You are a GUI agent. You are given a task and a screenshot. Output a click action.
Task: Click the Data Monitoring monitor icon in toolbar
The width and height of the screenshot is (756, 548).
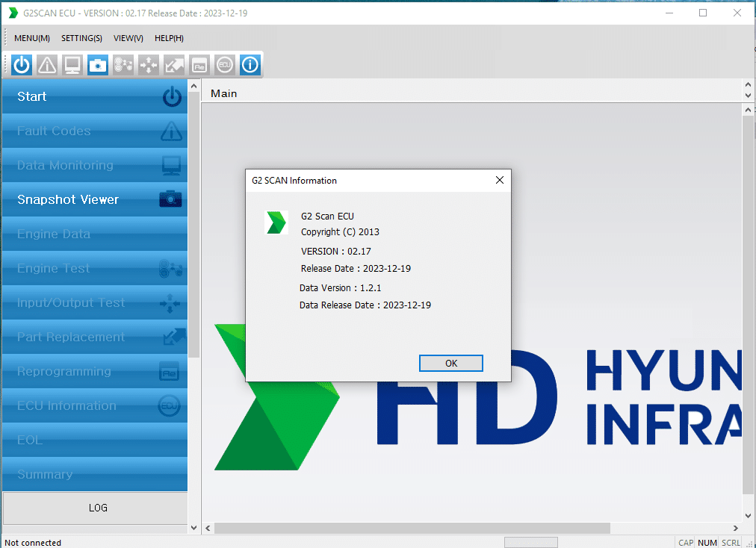tap(72, 65)
